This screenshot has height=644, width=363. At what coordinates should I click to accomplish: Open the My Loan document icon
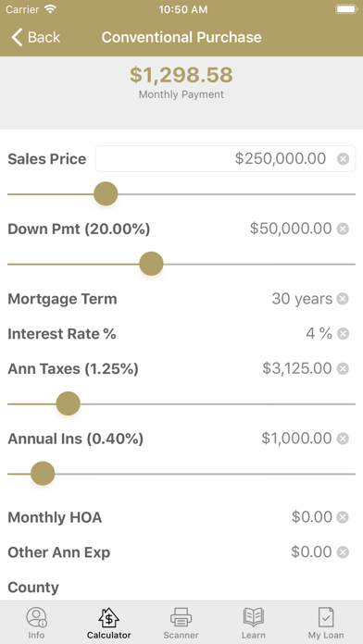[x=326, y=617]
